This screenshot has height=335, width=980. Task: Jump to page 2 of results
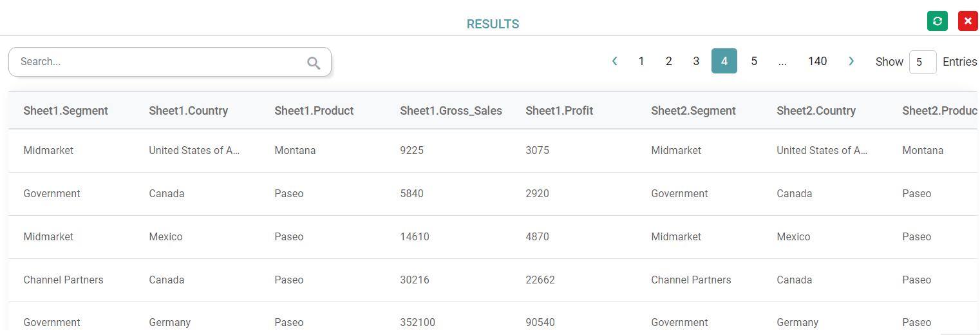(x=669, y=61)
